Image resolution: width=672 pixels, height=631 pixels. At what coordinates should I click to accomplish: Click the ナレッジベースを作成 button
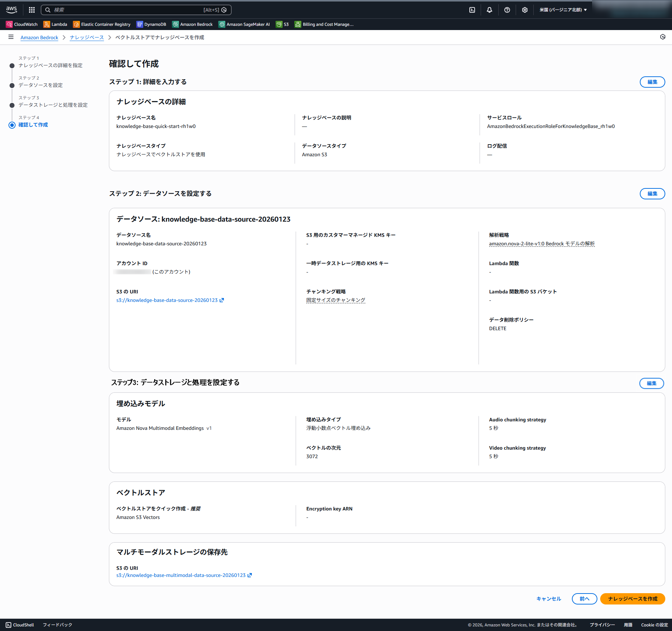coord(632,598)
